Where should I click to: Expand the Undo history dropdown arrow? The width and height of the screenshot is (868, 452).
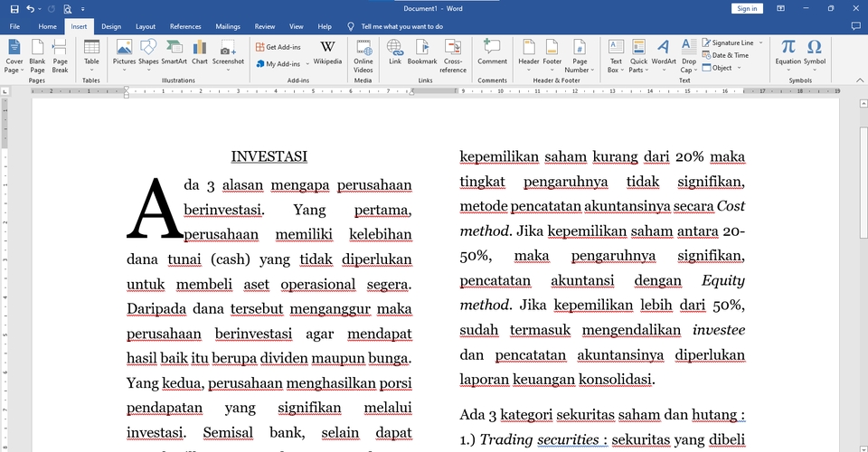40,9
